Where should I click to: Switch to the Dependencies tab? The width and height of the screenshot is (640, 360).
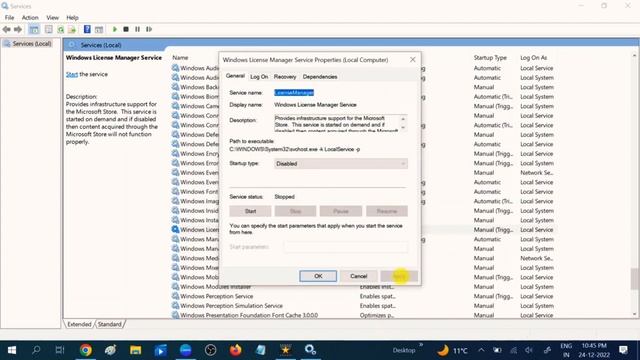pyautogui.click(x=320, y=77)
